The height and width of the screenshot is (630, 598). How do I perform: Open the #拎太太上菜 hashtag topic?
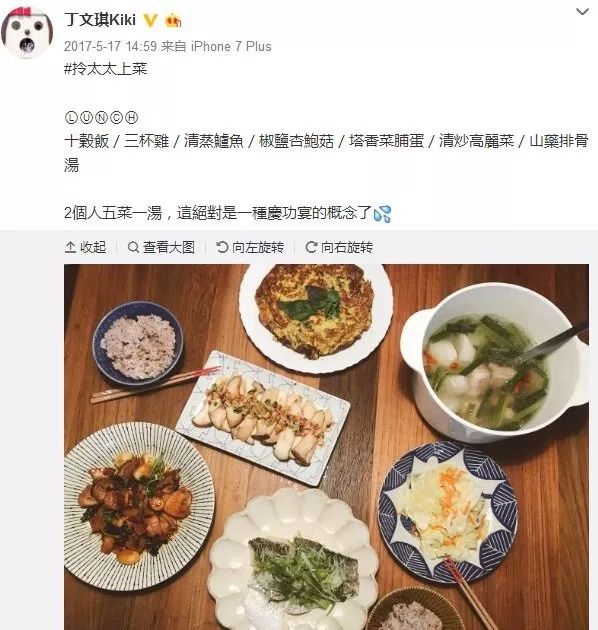pyautogui.click(x=106, y=69)
